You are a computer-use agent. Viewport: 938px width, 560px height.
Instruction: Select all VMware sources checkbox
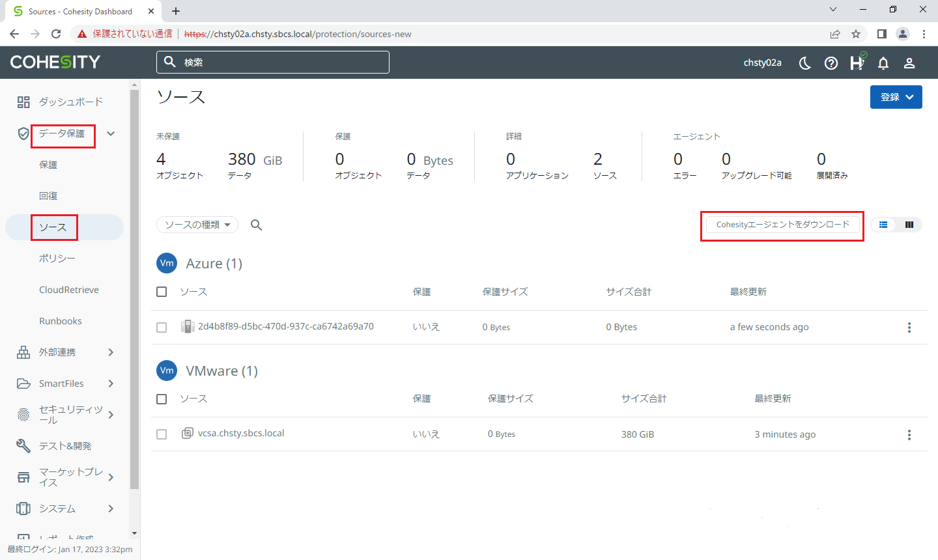(x=162, y=399)
